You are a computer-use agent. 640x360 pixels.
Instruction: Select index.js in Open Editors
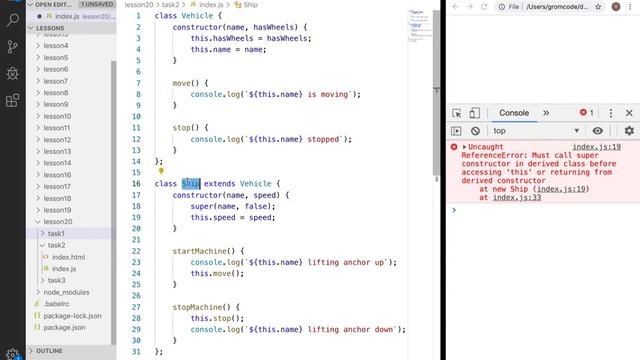71,16
